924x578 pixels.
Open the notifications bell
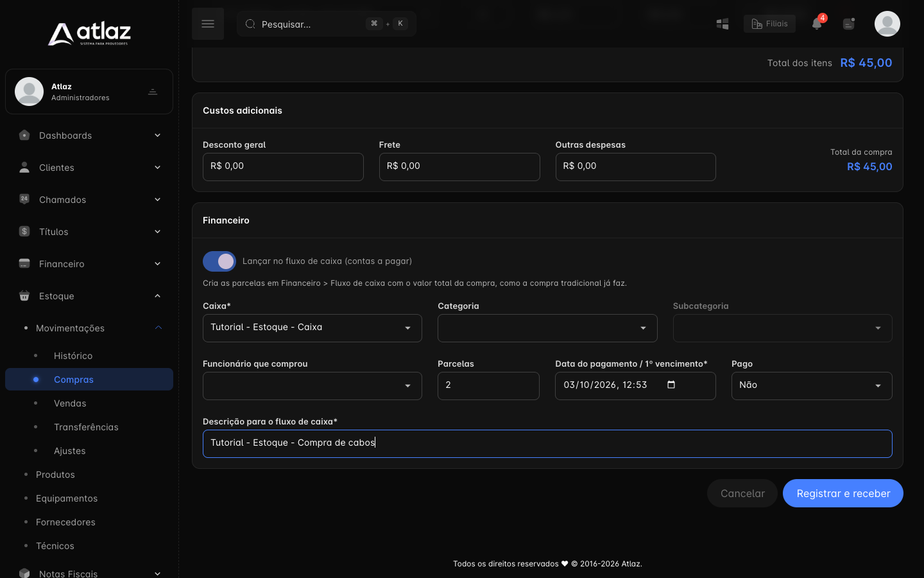817,24
